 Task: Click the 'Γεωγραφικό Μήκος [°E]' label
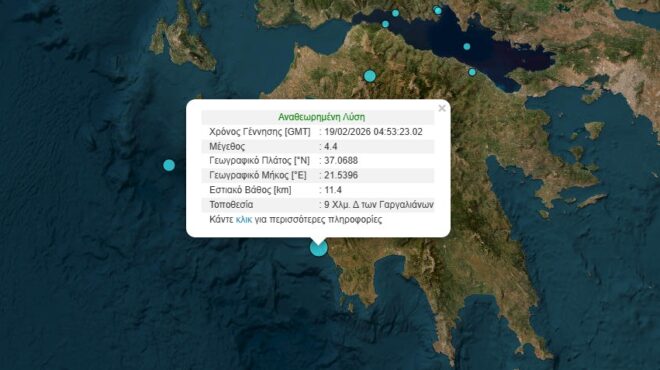coord(258,175)
